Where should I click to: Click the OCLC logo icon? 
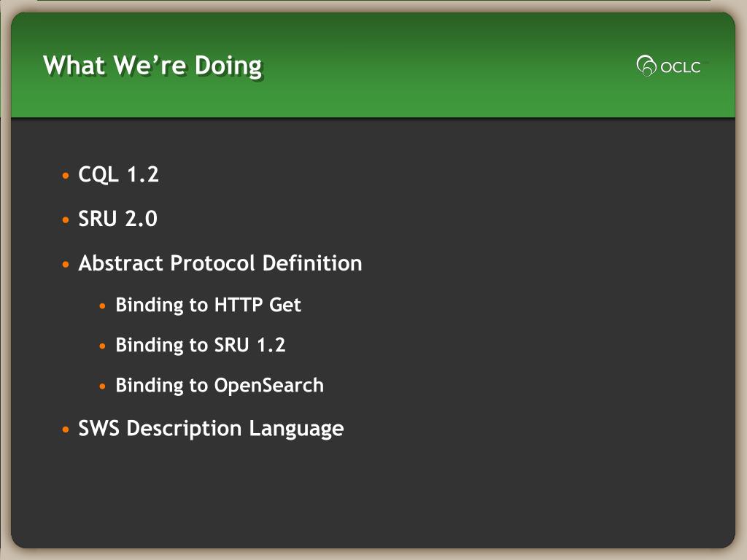pyautogui.click(x=646, y=66)
